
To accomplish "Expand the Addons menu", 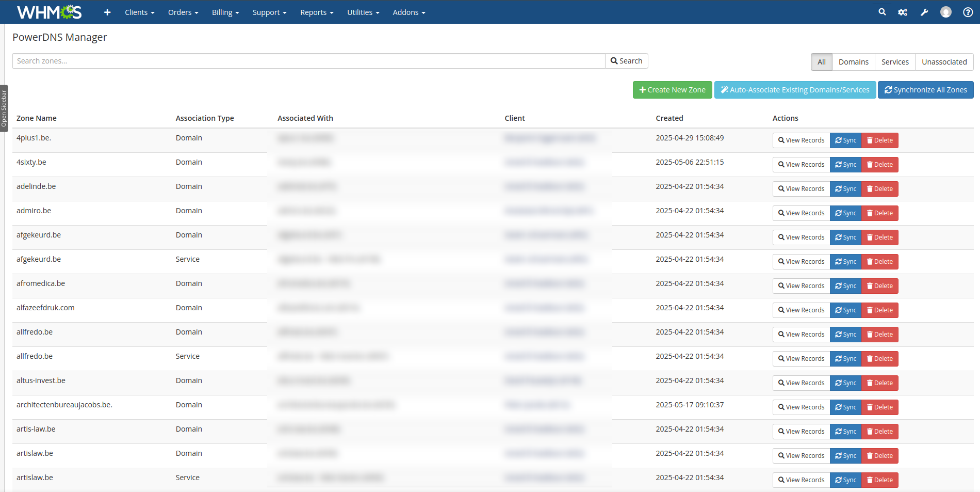I will click(409, 12).
